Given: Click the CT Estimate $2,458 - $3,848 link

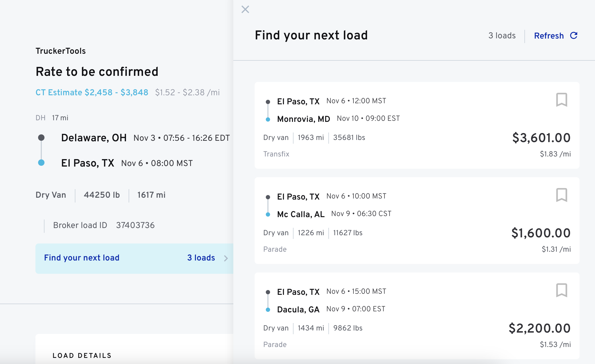Looking at the screenshot, I should pos(92,92).
